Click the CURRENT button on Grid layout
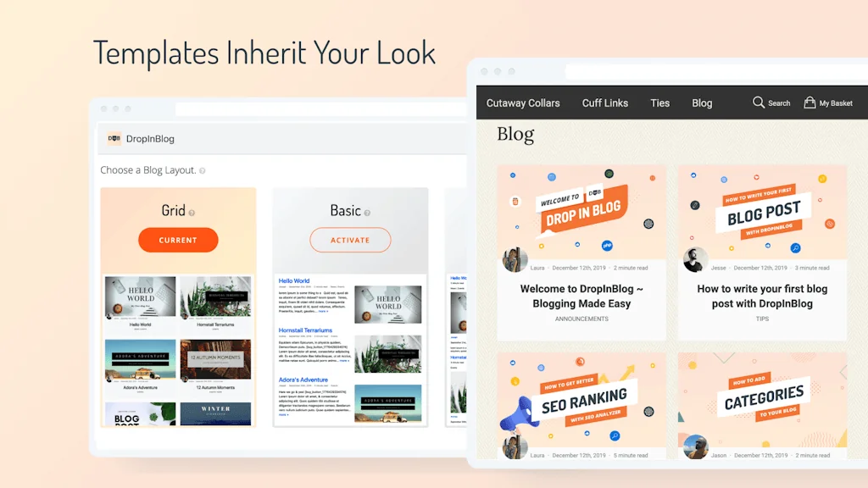This screenshot has height=488, width=868. click(x=178, y=240)
